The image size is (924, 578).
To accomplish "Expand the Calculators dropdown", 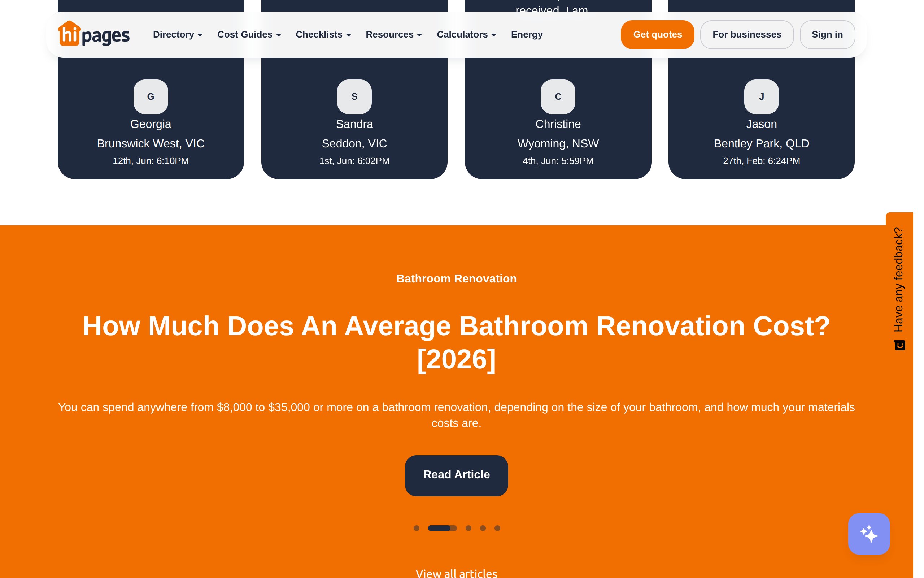I will click(x=466, y=34).
